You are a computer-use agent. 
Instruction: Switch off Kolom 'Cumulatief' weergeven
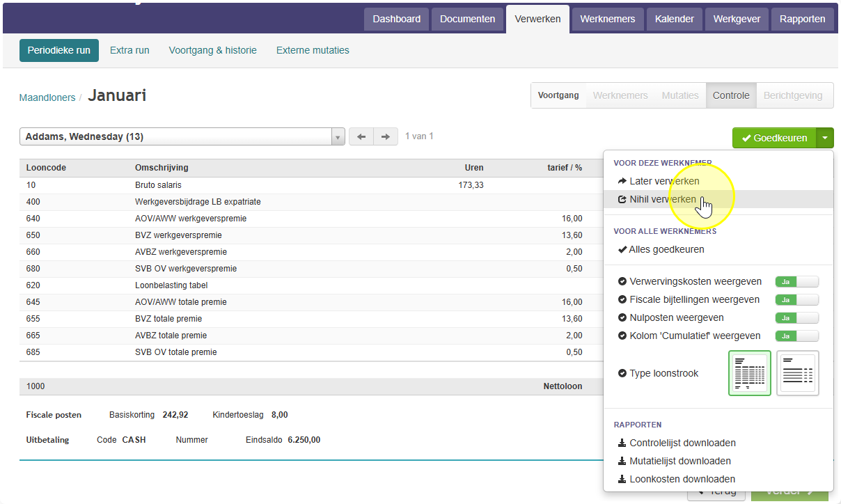click(797, 336)
